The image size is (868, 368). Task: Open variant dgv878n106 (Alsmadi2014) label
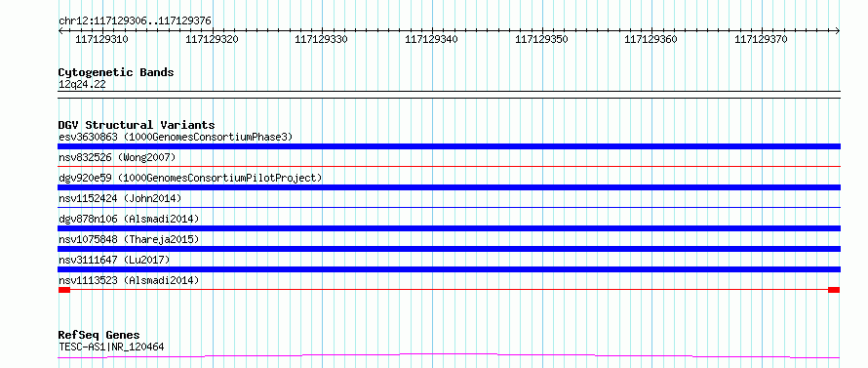[129, 219]
